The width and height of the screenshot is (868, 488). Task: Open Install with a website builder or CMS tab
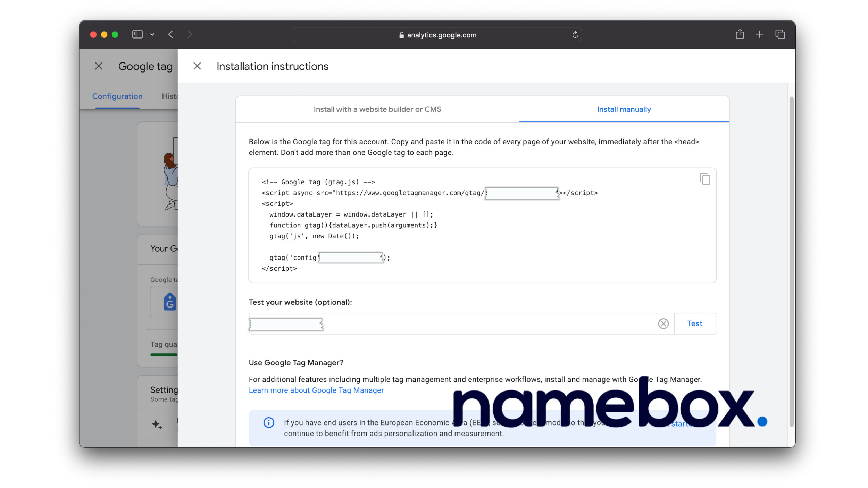click(377, 109)
